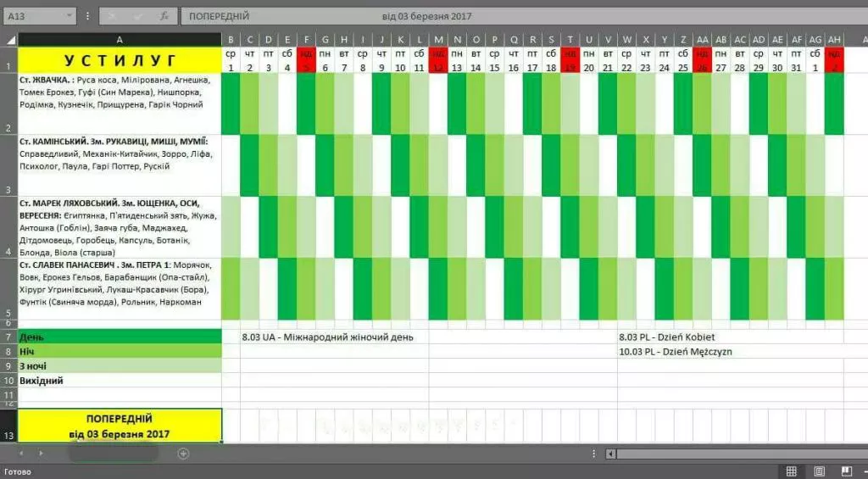The width and height of the screenshot is (868, 479).
Task: Switch to Page Break Preview view
Action: (x=846, y=471)
